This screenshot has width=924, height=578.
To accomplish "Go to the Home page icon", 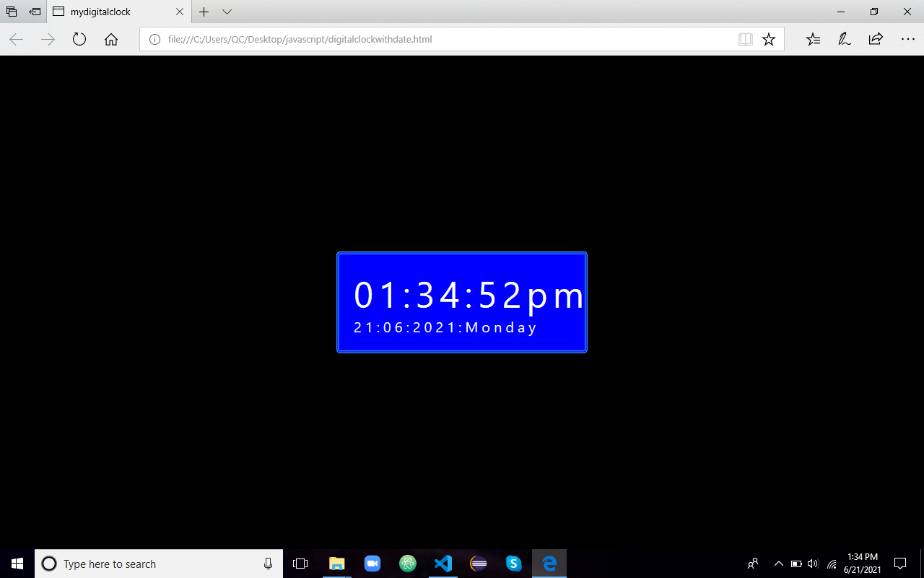I will pos(111,40).
